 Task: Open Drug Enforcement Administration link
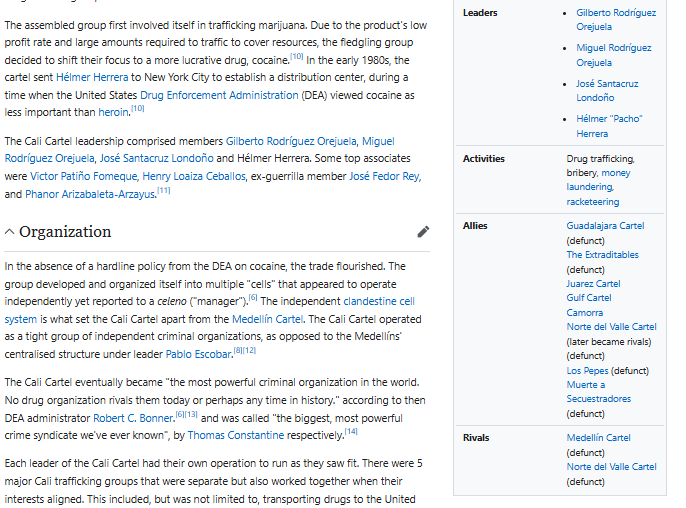pos(219,95)
